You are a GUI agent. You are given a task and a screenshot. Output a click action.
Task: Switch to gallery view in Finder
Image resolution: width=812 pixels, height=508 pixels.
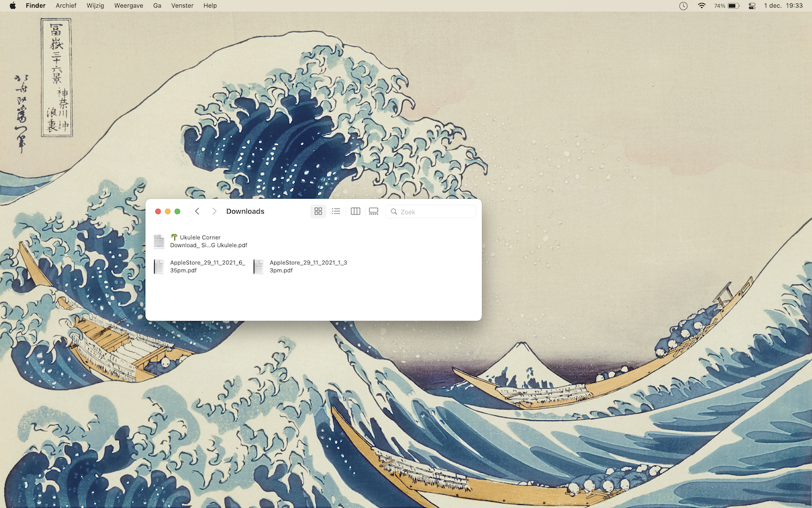click(x=374, y=211)
